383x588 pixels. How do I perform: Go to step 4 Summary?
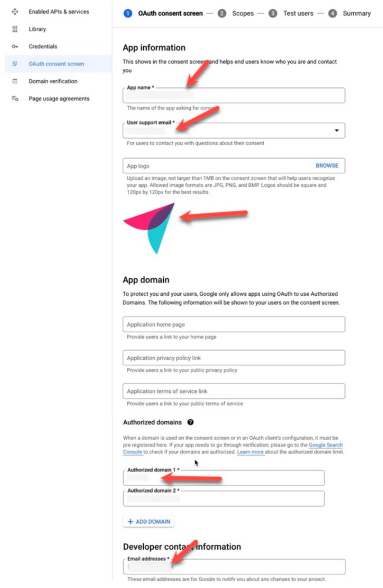point(349,14)
